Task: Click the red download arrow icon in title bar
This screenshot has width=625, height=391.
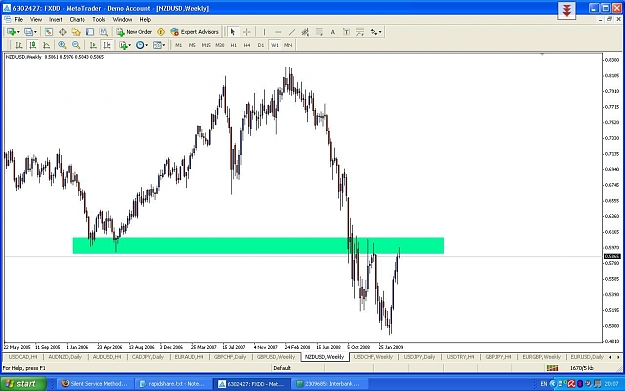Action: (566, 10)
